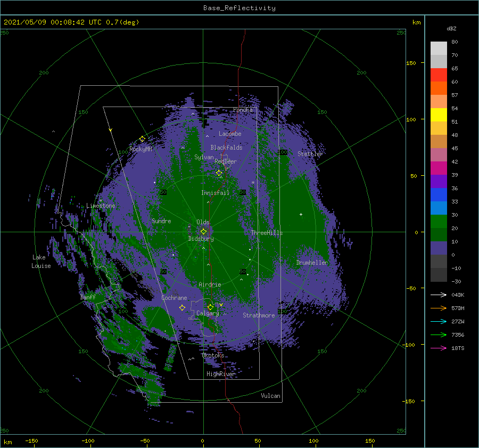Viewport: 479px width, 448px height.
Task: Pick the bright yellow 51-54 dBZ swatch
Action: point(439,115)
